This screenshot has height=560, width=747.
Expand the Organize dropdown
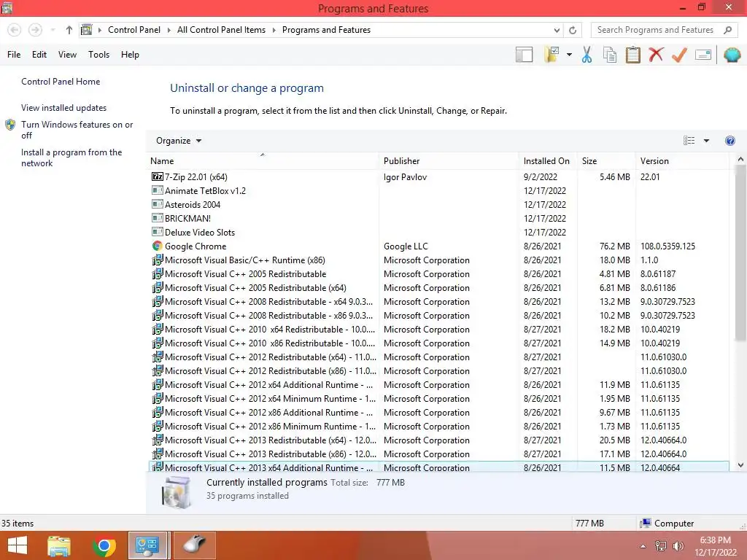179,141
